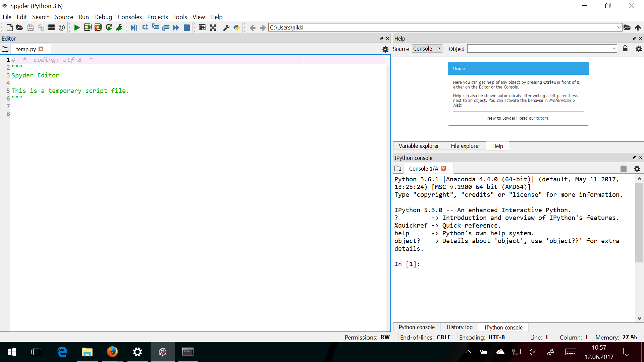This screenshot has width=644, height=362.
Task: Close the Help pane
Action: 641,39
